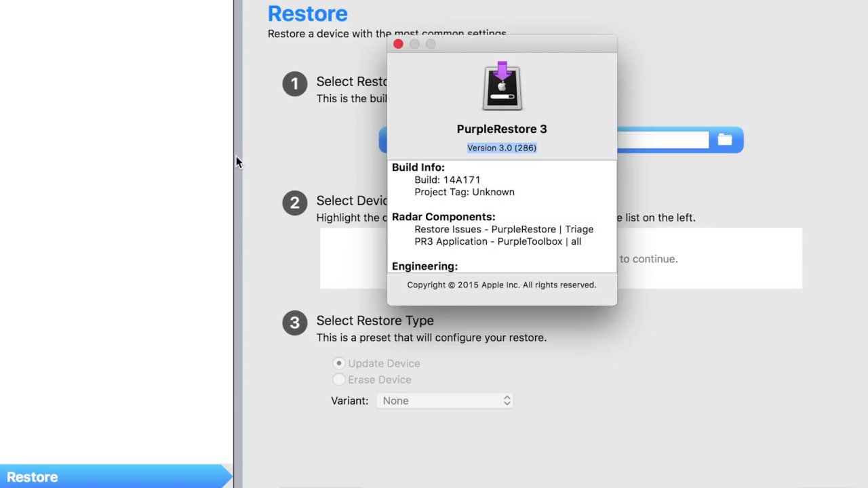Click the Engineering: heading in About dialog
This screenshot has width=868, height=488.
coord(425,266)
